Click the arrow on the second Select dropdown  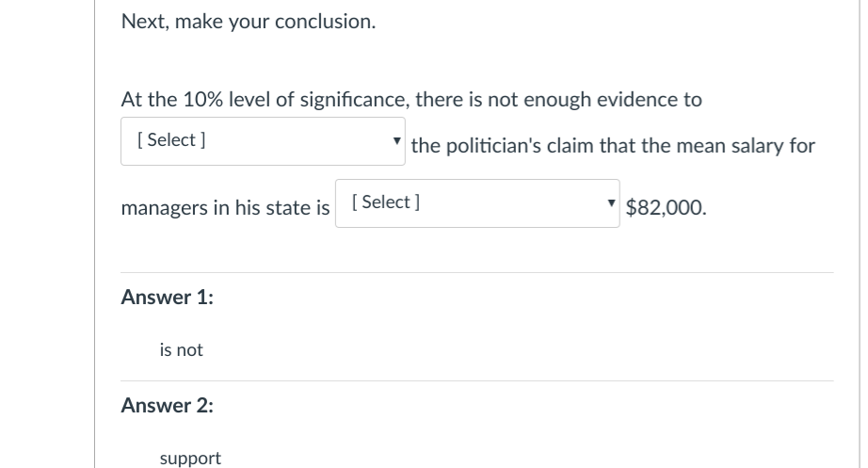pyautogui.click(x=613, y=204)
